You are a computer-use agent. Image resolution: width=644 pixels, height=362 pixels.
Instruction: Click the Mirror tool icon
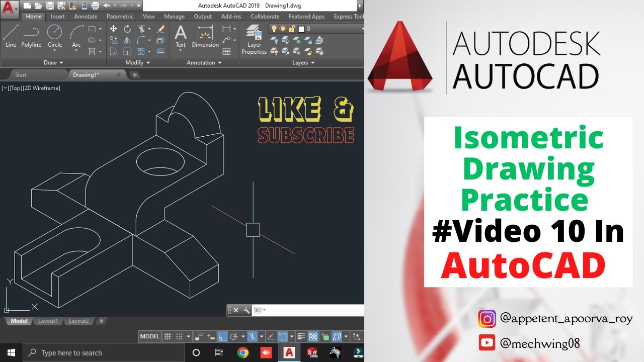127,40
